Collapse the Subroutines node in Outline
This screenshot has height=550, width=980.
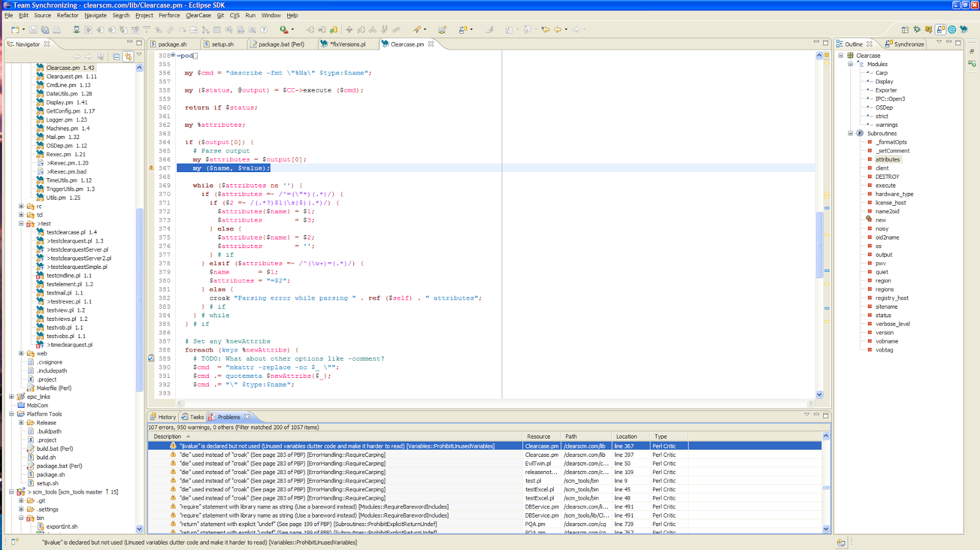850,134
